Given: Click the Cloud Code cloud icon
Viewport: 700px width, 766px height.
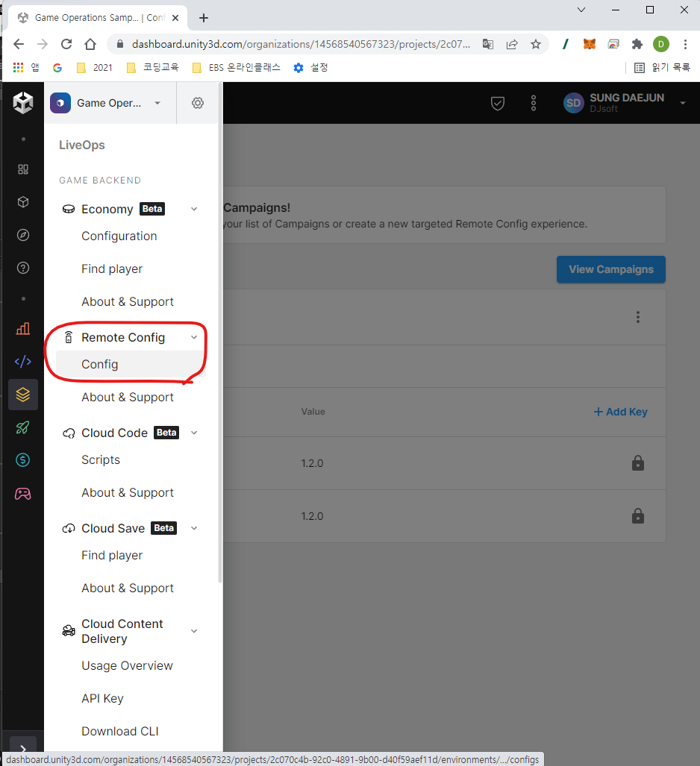Looking at the screenshot, I should click(69, 433).
